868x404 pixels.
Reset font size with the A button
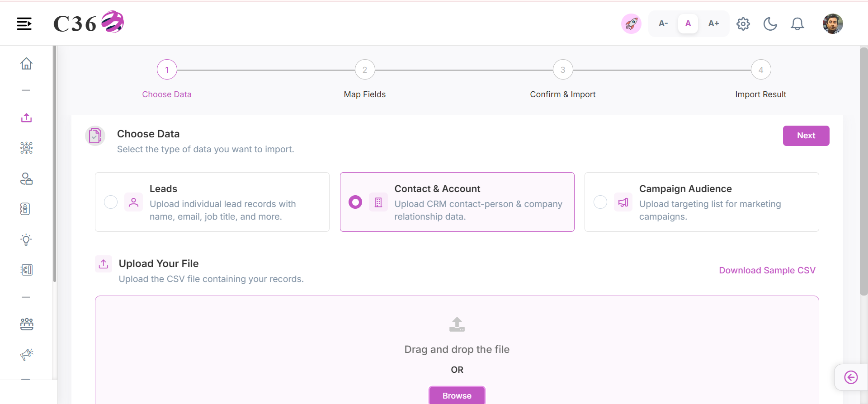[688, 23]
